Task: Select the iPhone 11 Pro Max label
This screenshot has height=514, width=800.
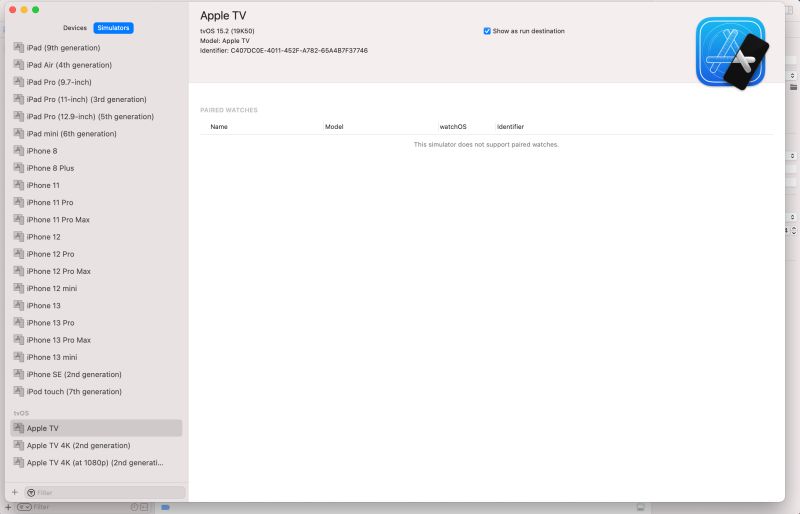Action: (58, 219)
